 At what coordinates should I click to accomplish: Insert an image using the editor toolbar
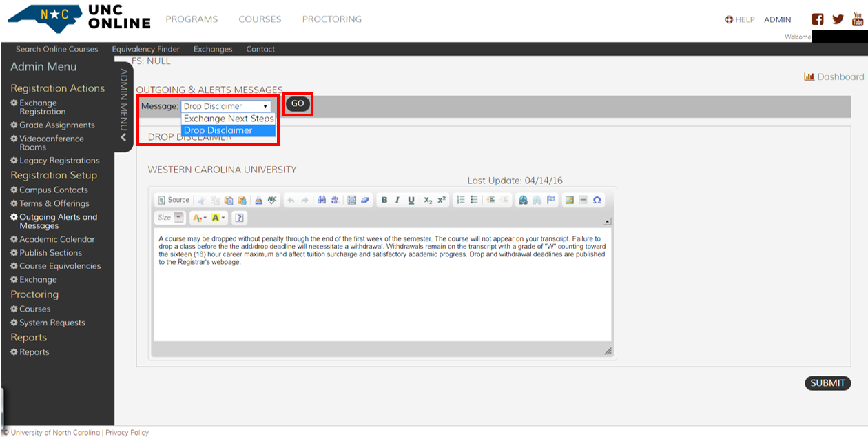click(x=569, y=200)
